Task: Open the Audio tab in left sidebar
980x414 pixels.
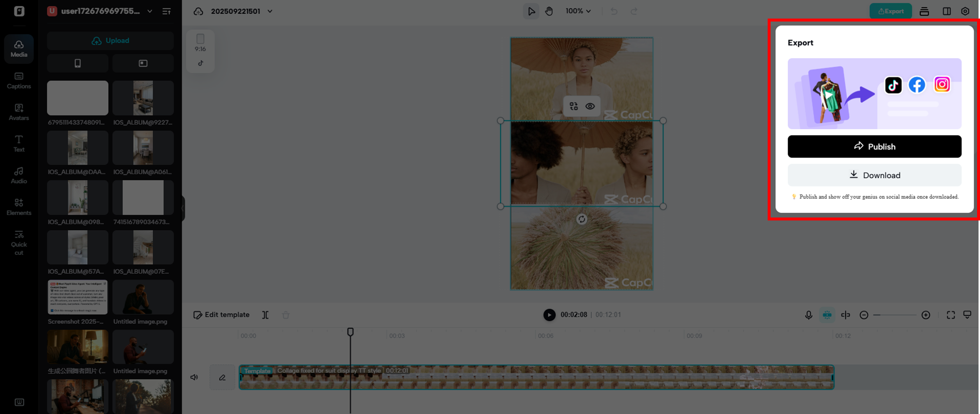Action: [x=19, y=175]
